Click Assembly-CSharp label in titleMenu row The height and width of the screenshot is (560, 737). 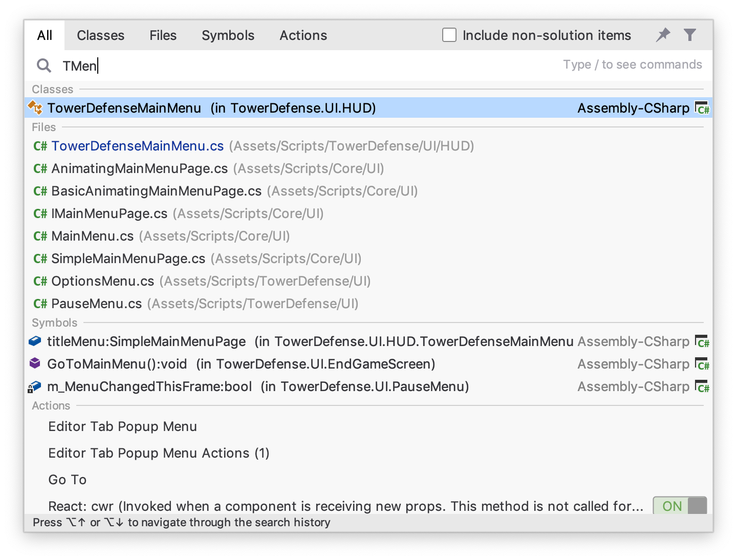pyautogui.click(x=634, y=341)
